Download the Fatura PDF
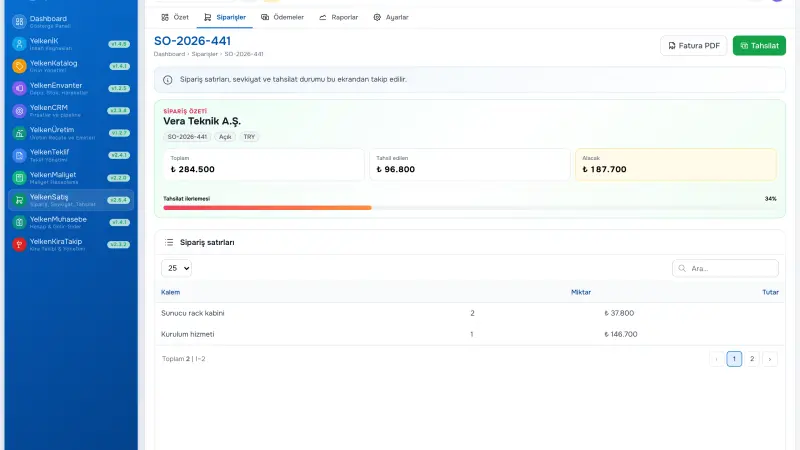The width and height of the screenshot is (800, 450). click(x=693, y=45)
